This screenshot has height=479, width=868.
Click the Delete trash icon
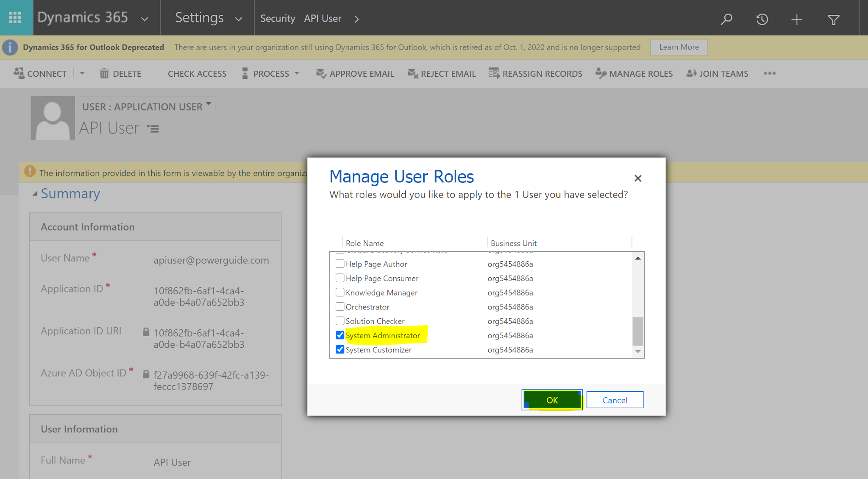[x=104, y=74]
